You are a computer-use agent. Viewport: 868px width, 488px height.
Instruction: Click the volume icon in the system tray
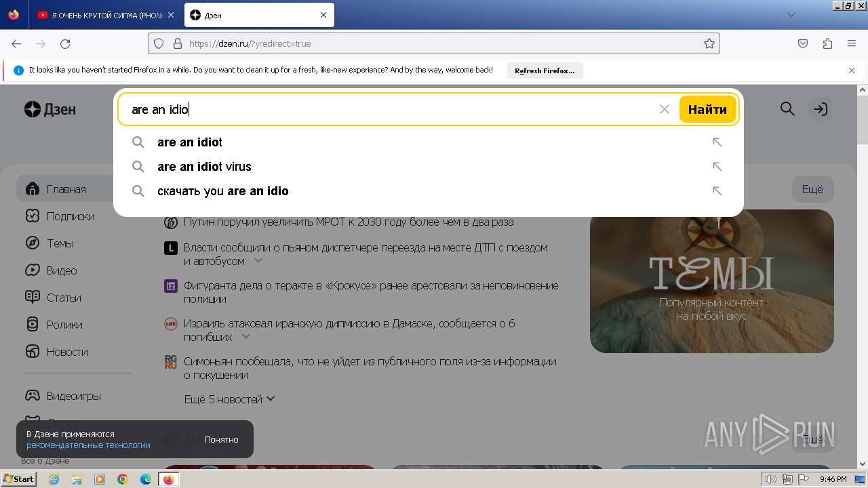771,479
